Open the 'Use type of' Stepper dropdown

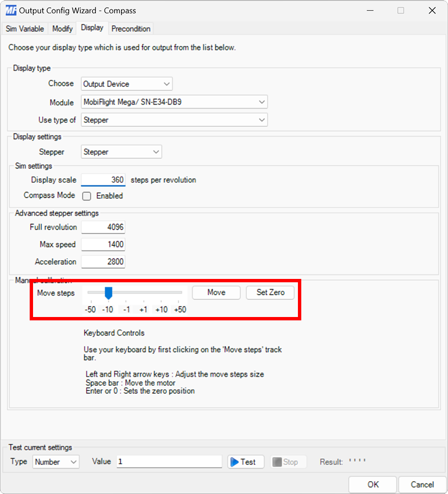click(261, 120)
